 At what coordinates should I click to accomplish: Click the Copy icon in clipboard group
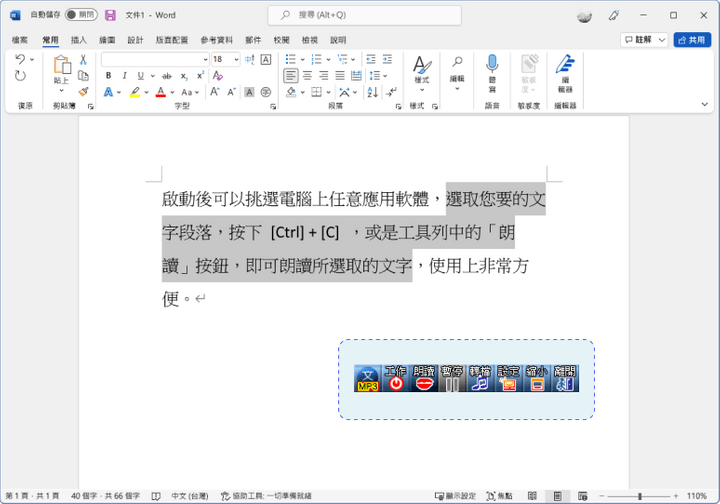tap(83, 76)
